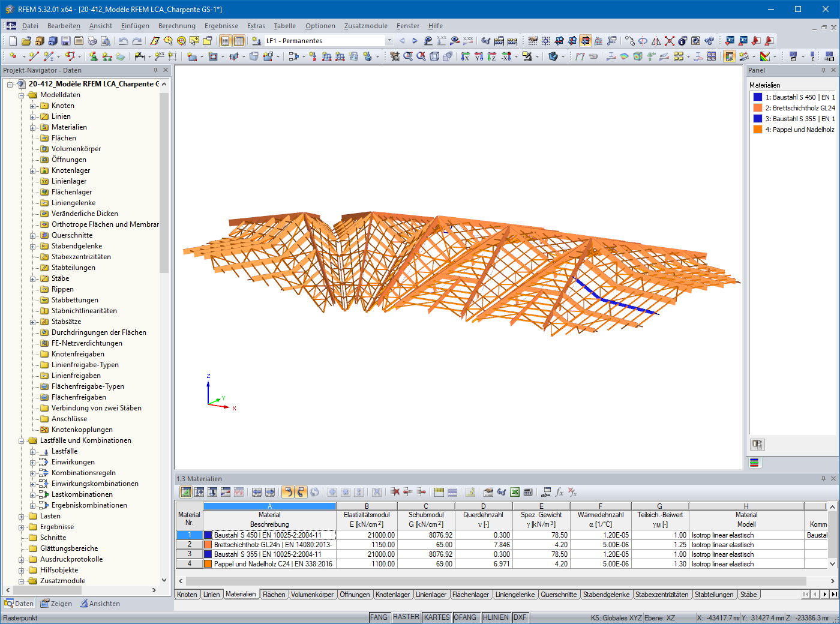
Task: Toggle the FANG snap status button
Action: pos(379,617)
